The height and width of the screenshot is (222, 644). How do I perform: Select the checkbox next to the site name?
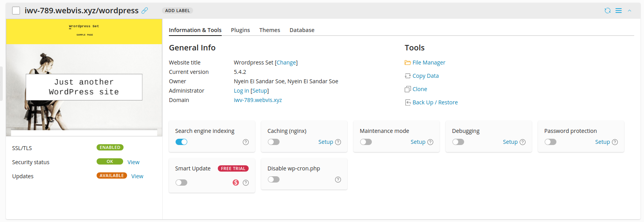[16, 11]
